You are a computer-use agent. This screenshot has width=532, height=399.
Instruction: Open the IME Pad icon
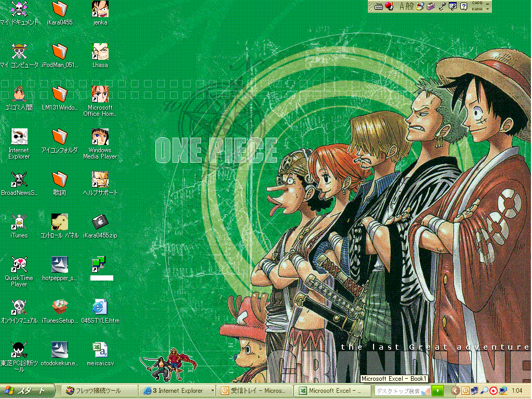[x=420, y=6]
